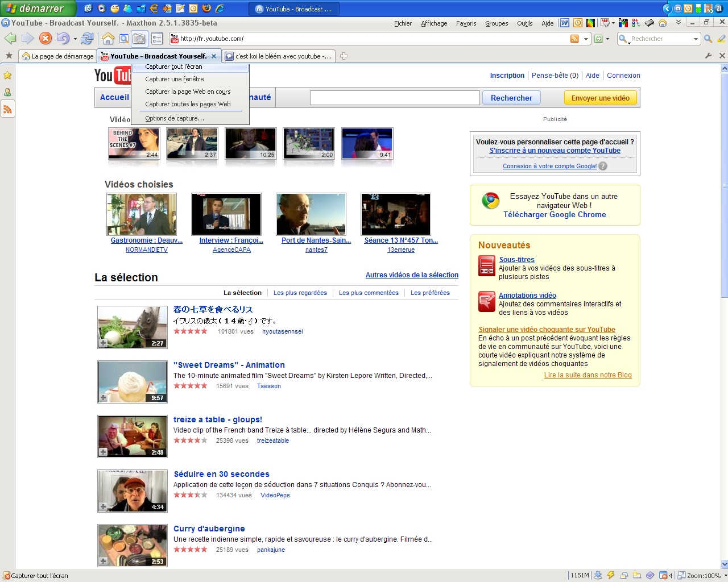Click the search magnifier next to Rechercher box
This screenshot has height=582, width=728.
pyautogui.click(x=708, y=39)
